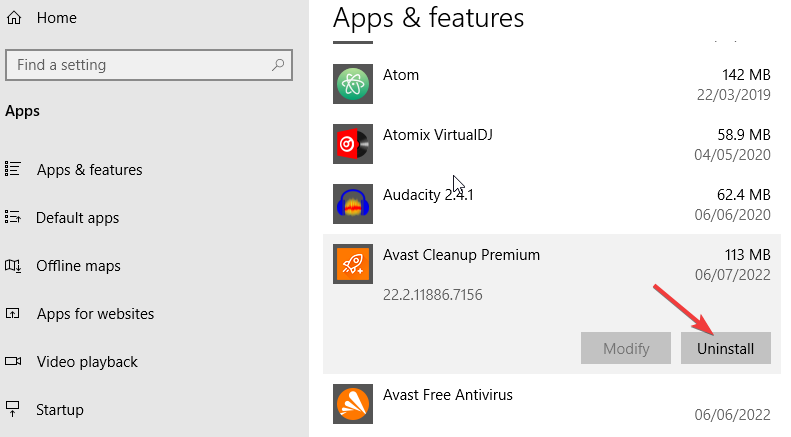Click the Atomix VirtualDJ app icon

pyautogui.click(x=352, y=144)
